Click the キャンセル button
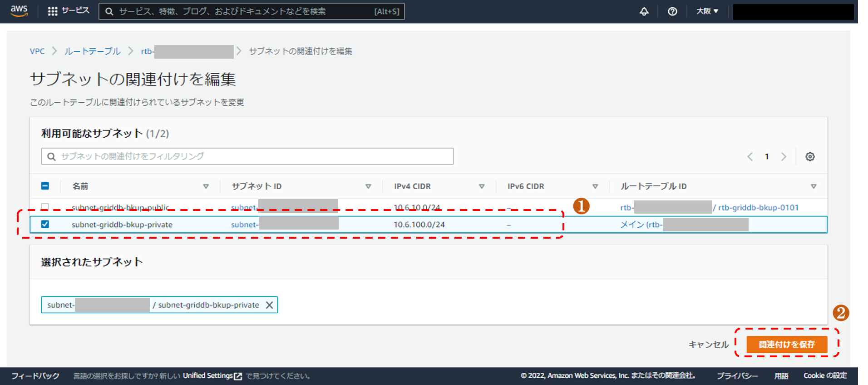Screen dimensions: 868x385 point(708,345)
